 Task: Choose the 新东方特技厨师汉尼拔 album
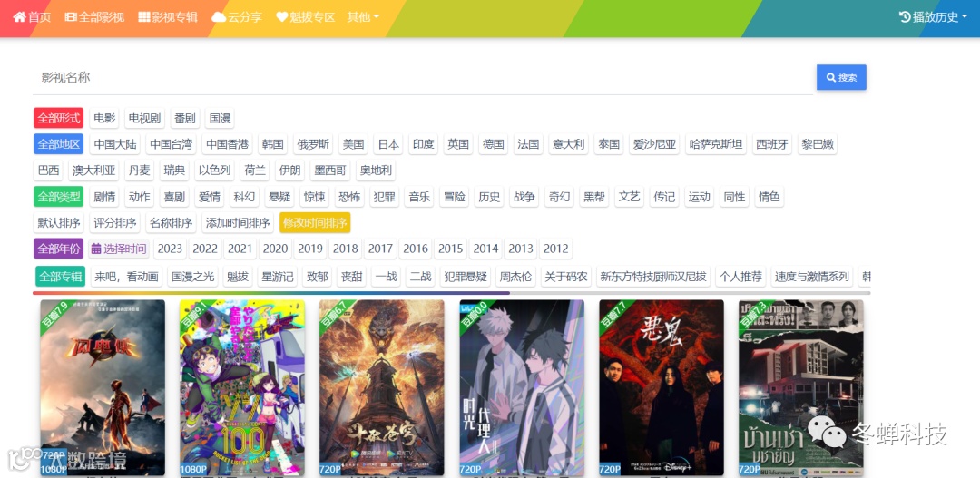653,276
